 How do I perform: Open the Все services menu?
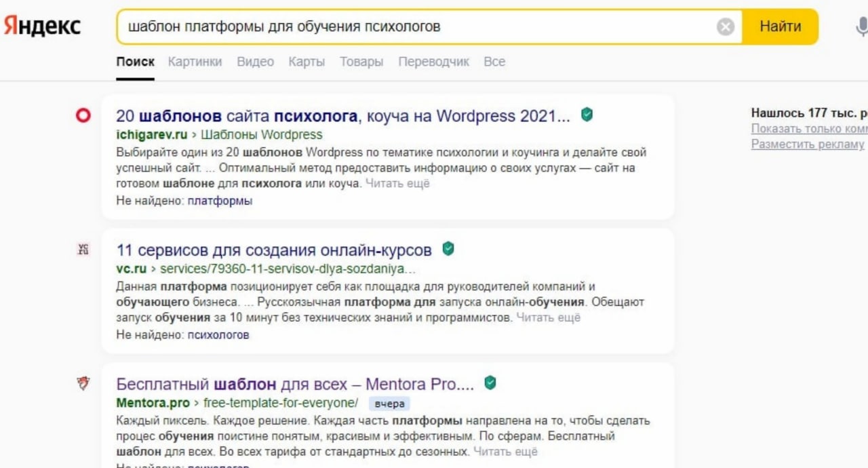point(494,62)
